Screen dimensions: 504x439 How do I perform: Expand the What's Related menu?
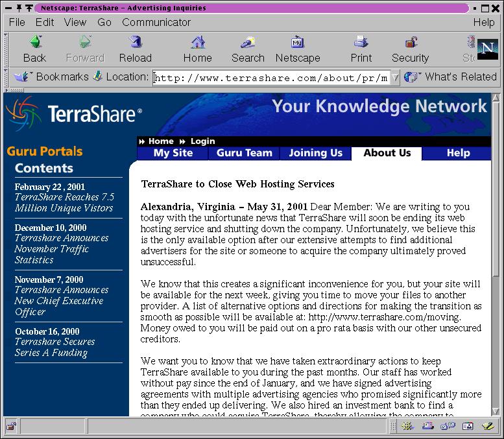[x=451, y=77]
